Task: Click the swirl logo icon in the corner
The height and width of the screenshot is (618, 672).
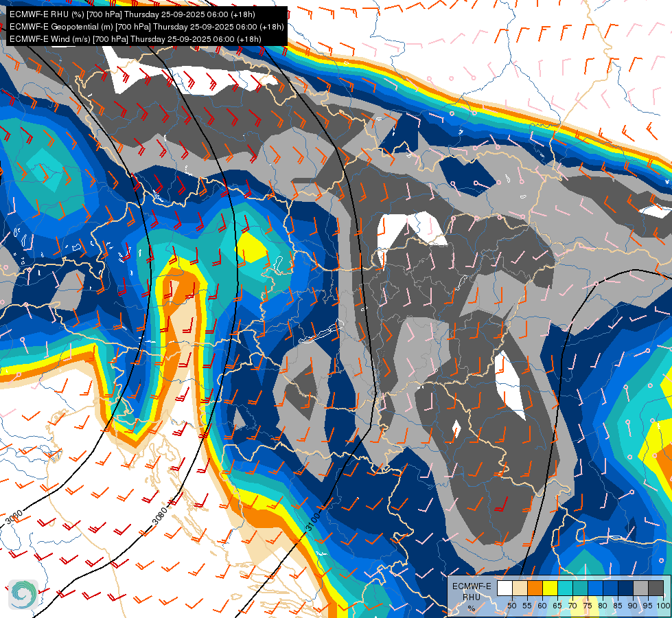Action: click(23, 594)
